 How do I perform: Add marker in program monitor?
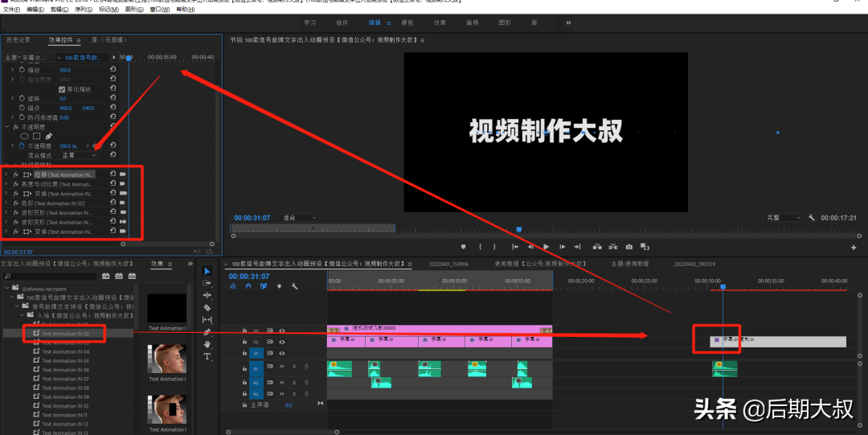tap(464, 247)
